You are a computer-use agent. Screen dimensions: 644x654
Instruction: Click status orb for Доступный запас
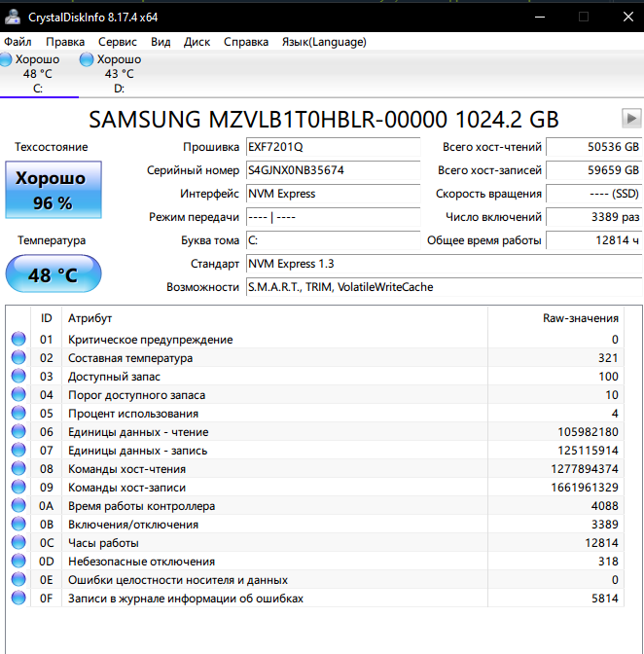click(x=18, y=376)
